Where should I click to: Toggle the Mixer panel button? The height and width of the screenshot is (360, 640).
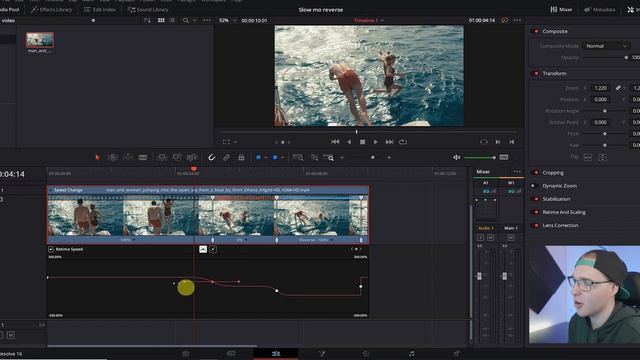(561, 9)
